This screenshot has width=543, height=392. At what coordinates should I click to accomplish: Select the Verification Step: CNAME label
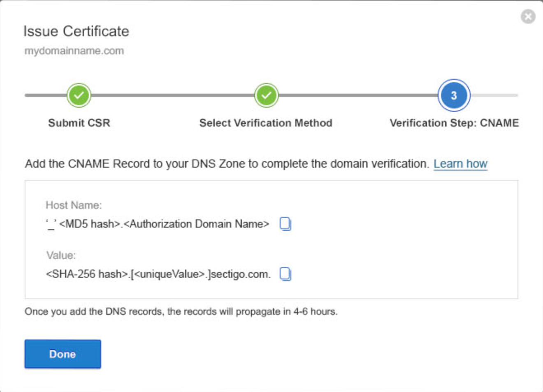coord(455,122)
